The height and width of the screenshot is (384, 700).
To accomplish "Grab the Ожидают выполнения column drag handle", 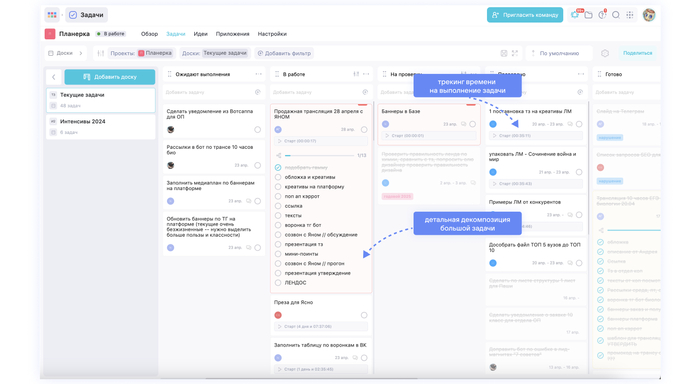I will 169,74.
